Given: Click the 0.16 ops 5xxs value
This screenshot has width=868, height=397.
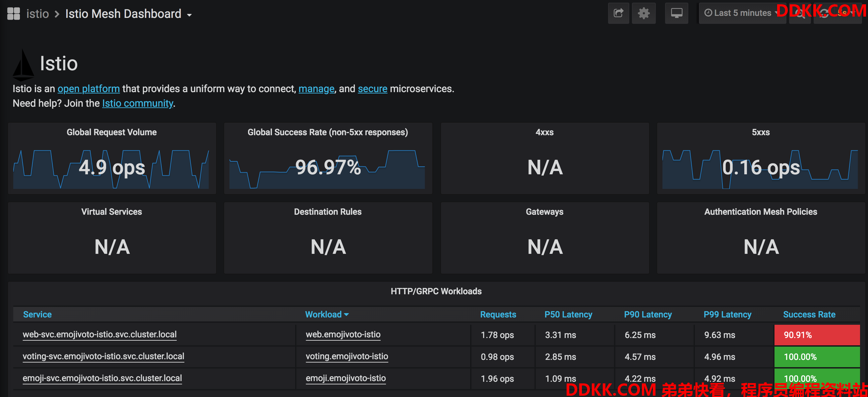Looking at the screenshot, I should point(761,167).
